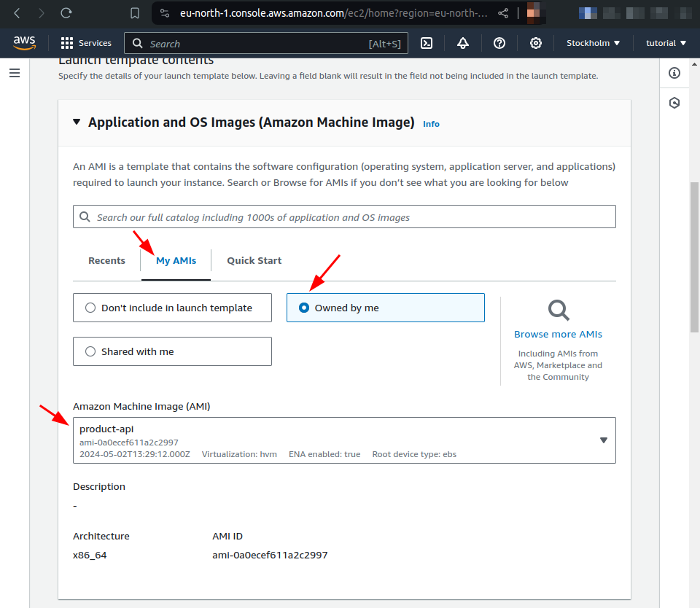The height and width of the screenshot is (608, 700).
Task: Open the info panel icon on right sidebar
Action: pos(674,73)
